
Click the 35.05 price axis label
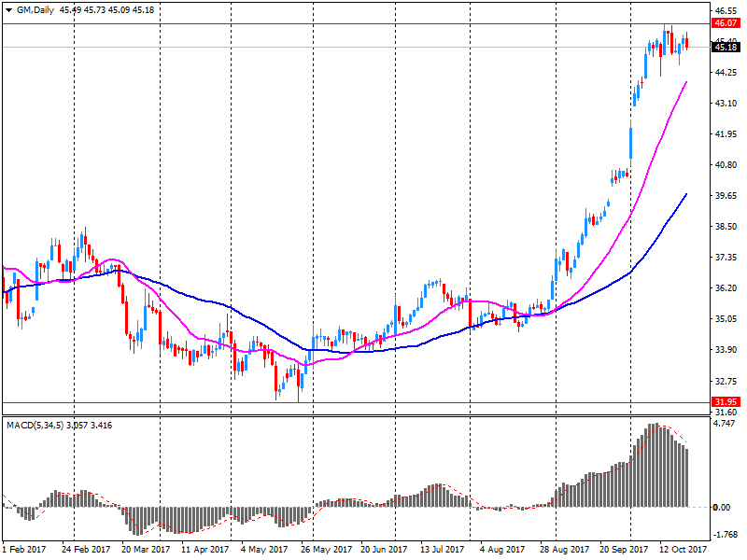click(726, 319)
